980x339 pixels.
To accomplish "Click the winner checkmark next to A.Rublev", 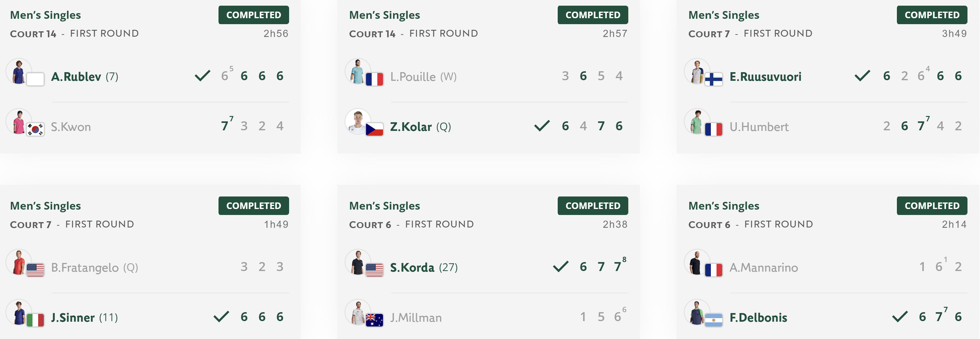I will tap(203, 76).
